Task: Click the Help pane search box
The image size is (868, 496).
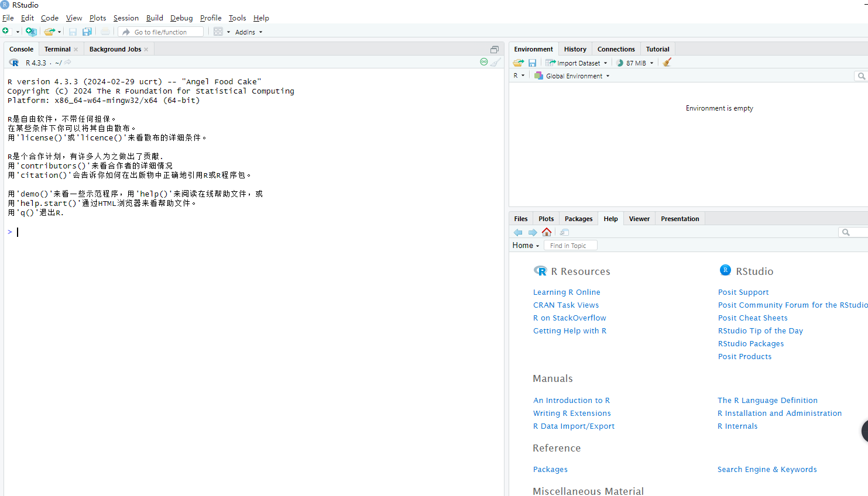Action: tap(853, 232)
